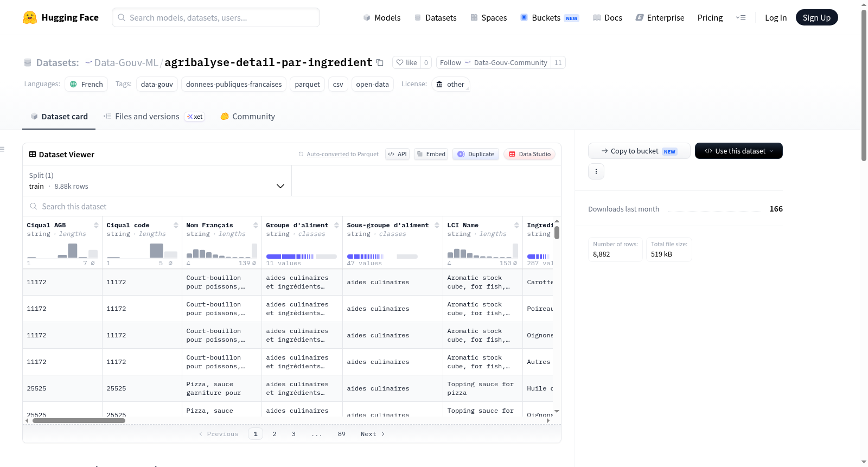Copy dataset name using the copy icon
Viewport: 868px width, 467px height.
click(x=380, y=62)
